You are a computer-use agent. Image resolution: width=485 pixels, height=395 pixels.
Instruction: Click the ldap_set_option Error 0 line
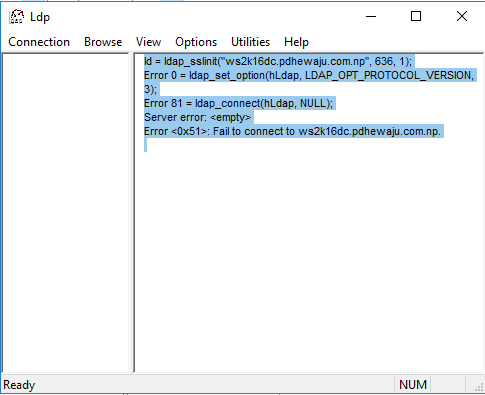[309, 75]
